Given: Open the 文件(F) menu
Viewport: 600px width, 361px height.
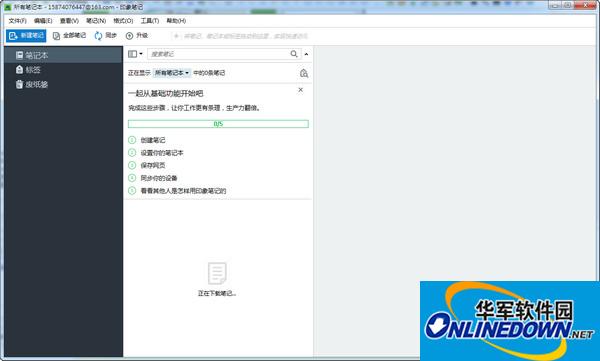Looking at the screenshot, I should [18, 21].
